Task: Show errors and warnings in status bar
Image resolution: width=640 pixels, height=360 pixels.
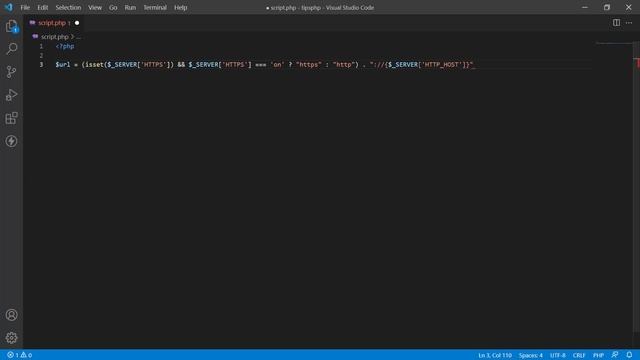Action: click(x=19, y=355)
